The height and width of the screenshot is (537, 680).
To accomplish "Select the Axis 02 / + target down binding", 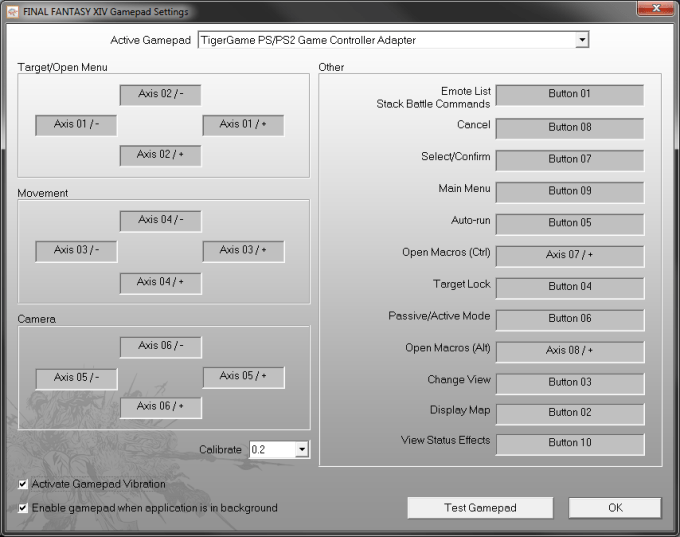I will [x=160, y=156].
